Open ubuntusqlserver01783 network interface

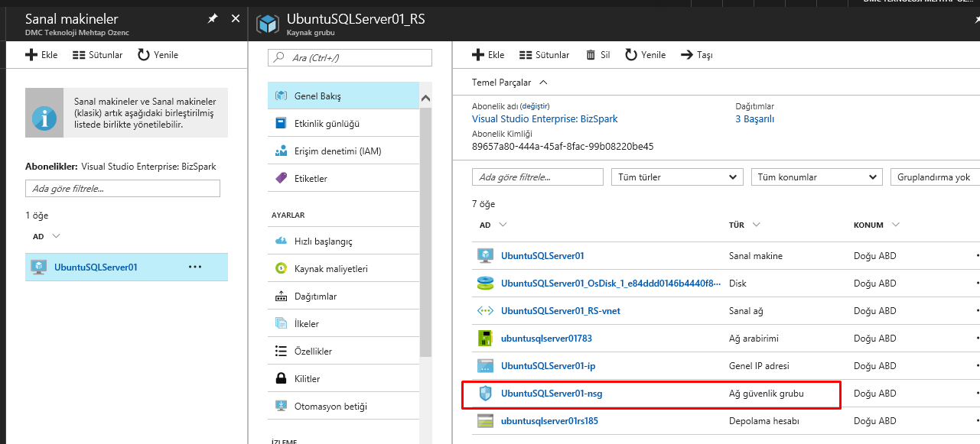(546, 339)
